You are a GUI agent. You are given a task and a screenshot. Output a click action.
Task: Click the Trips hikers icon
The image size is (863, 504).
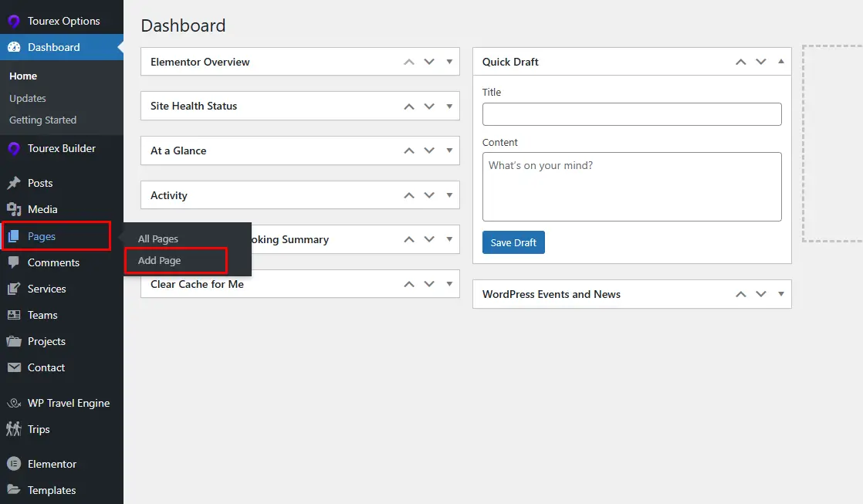[14, 429]
